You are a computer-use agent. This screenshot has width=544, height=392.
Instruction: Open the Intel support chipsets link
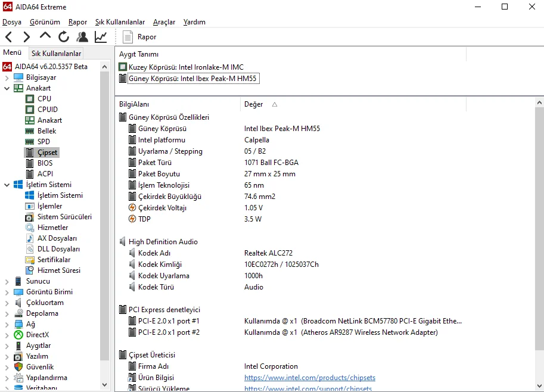coord(307,389)
